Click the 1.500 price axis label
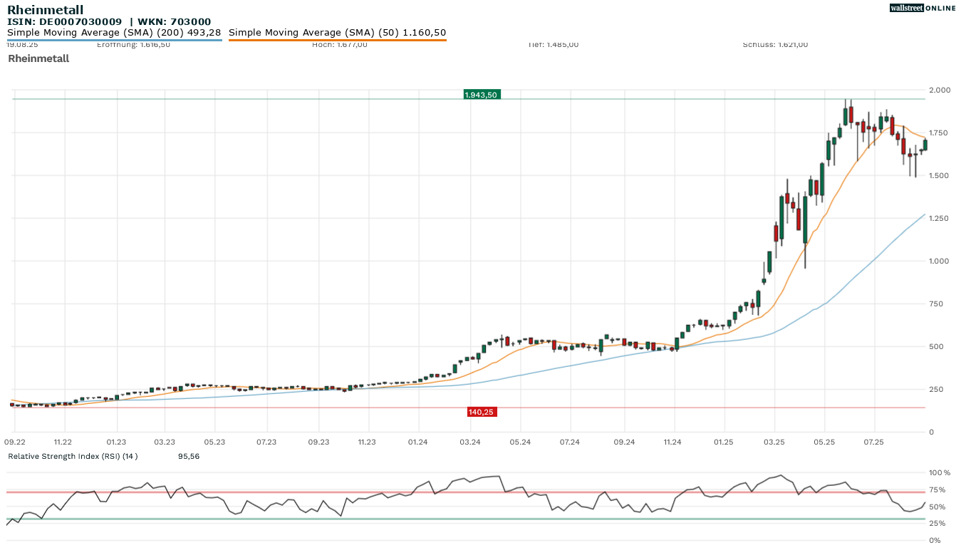 pos(940,175)
